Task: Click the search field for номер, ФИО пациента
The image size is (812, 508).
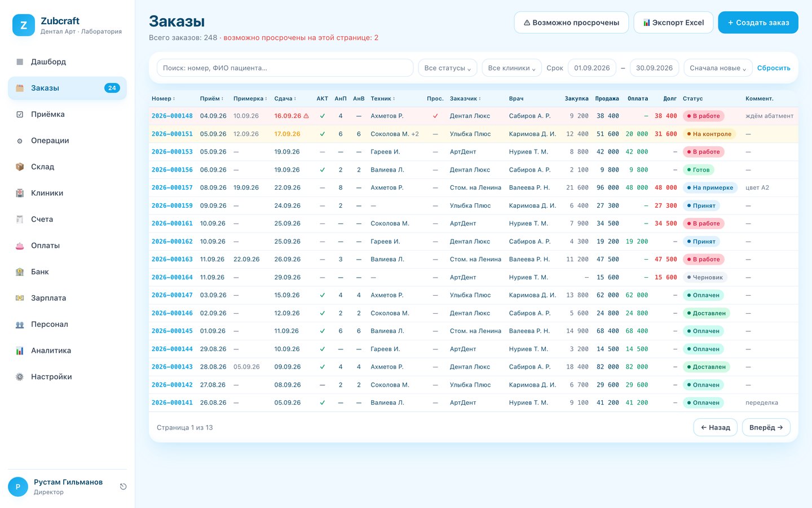Action: (x=285, y=68)
